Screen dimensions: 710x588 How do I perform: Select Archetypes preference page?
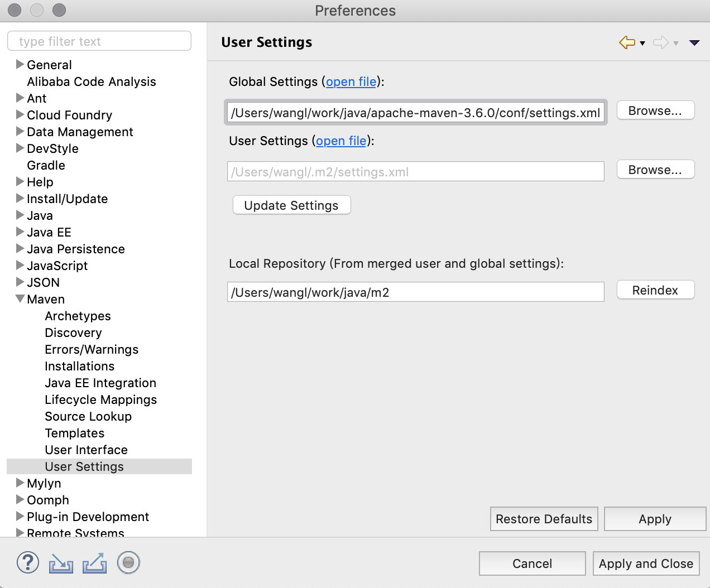78,316
